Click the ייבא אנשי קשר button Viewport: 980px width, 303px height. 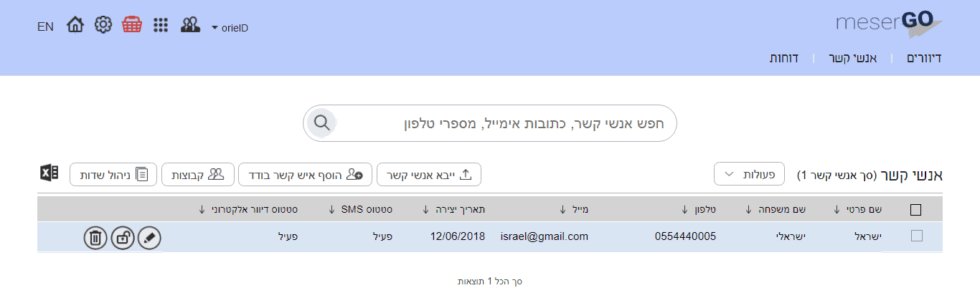[429, 174]
